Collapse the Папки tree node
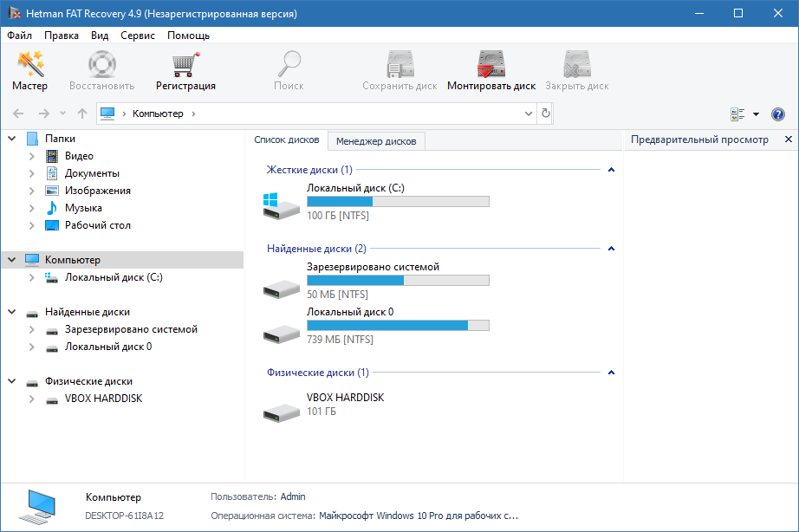This screenshot has height=532, width=799. coord(12,139)
